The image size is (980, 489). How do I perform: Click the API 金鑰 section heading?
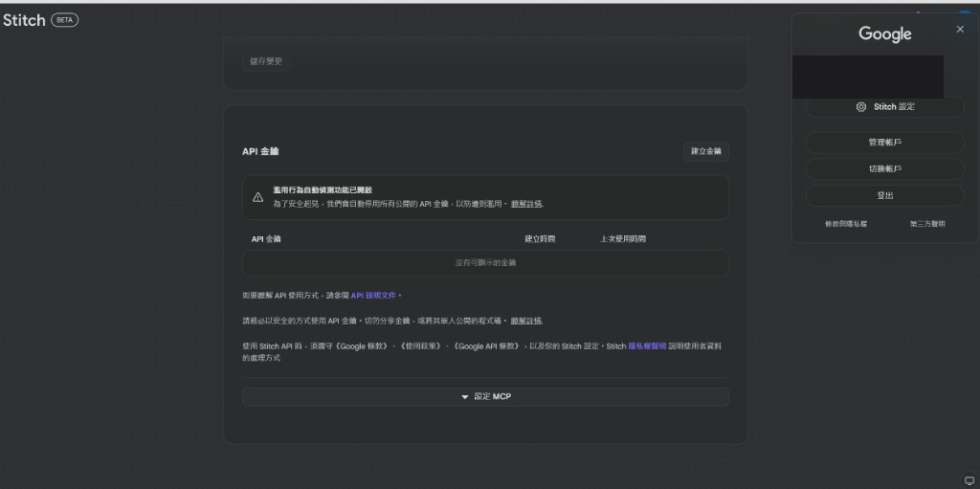coord(260,151)
